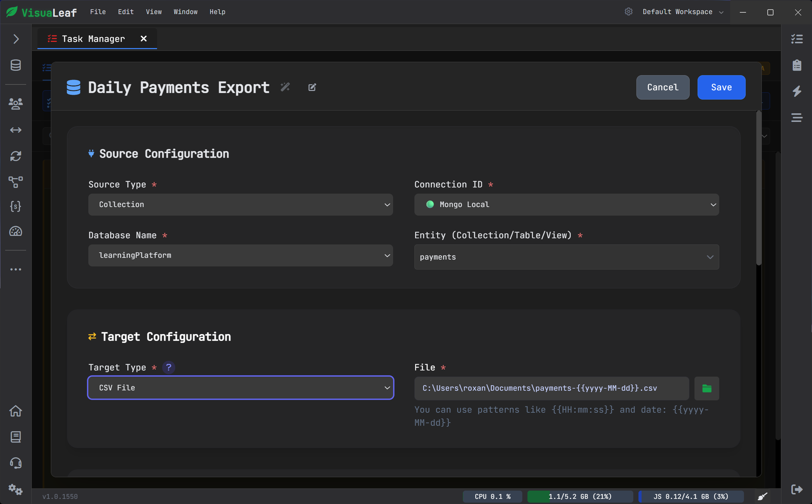Open the View menu

click(154, 12)
